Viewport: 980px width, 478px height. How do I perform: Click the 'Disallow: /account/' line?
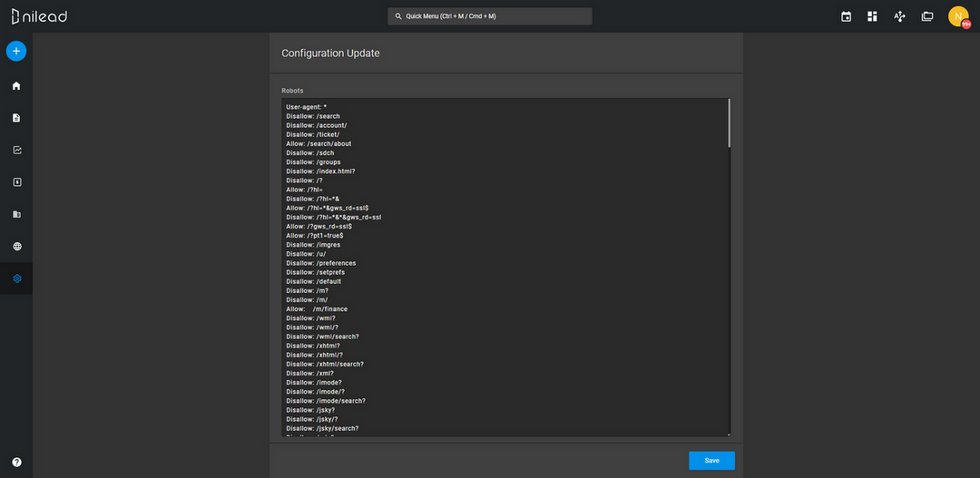tap(317, 125)
